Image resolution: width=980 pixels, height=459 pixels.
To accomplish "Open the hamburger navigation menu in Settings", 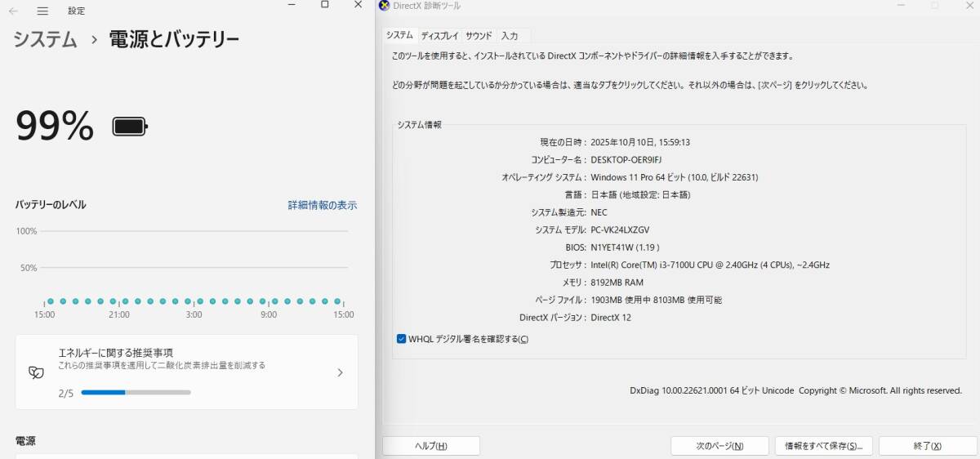I will (42, 11).
